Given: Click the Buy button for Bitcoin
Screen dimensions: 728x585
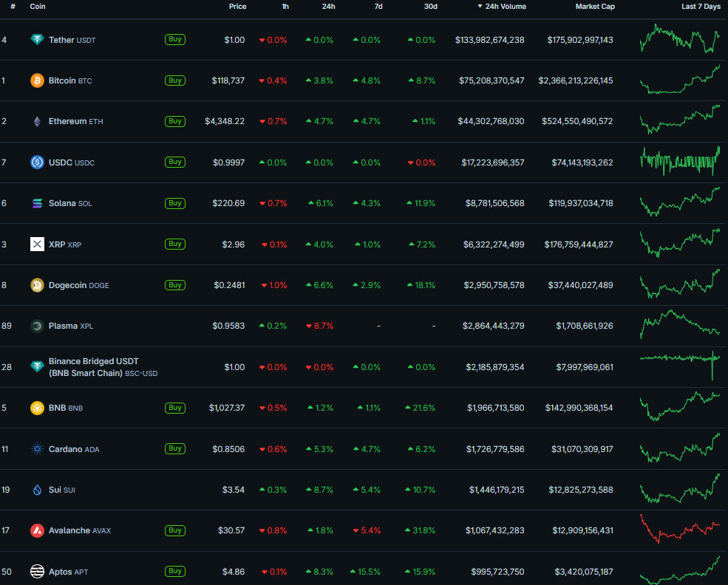Looking at the screenshot, I should [x=175, y=81].
